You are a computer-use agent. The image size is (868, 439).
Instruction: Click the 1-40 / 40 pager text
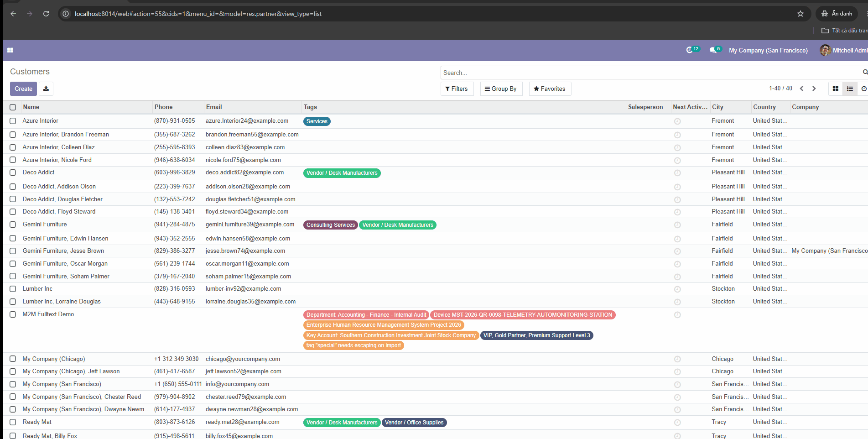coord(780,88)
